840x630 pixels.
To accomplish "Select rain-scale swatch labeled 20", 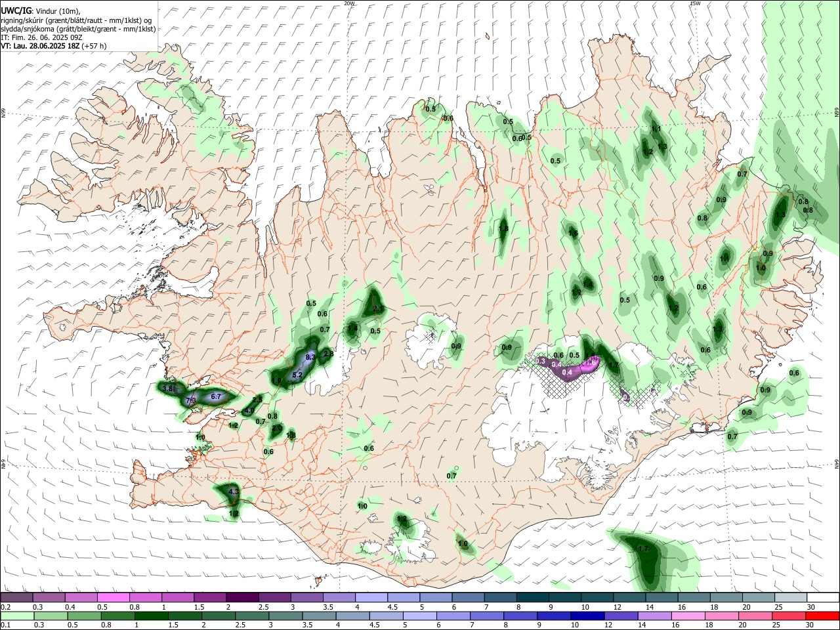I will pos(755,616).
